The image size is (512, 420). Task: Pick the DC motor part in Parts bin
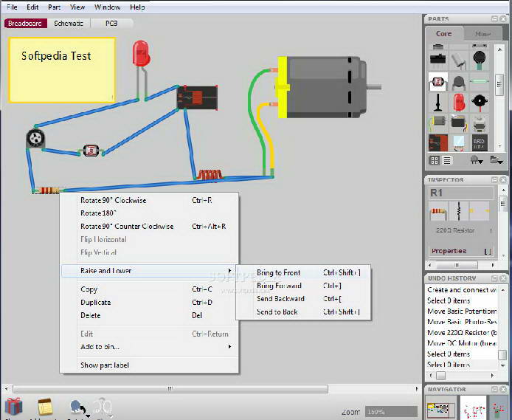click(x=438, y=122)
